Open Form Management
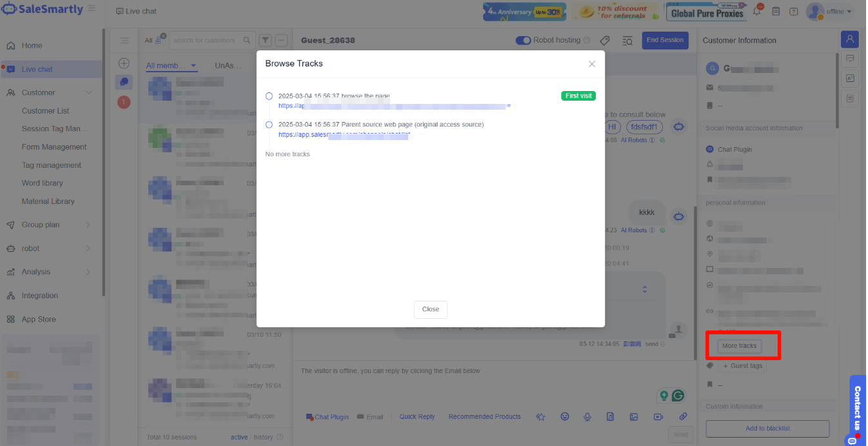 coord(54,147)
